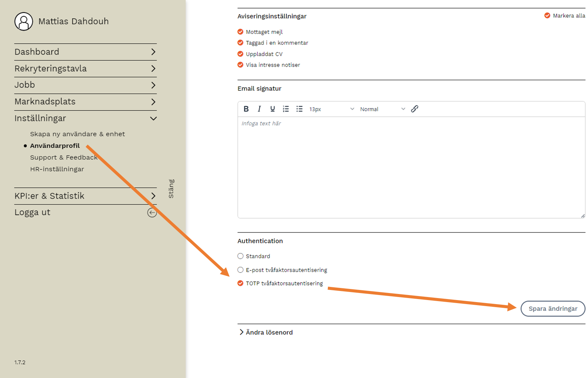Uncheck the Mottaget mejl notification

[x=240, y=32]
